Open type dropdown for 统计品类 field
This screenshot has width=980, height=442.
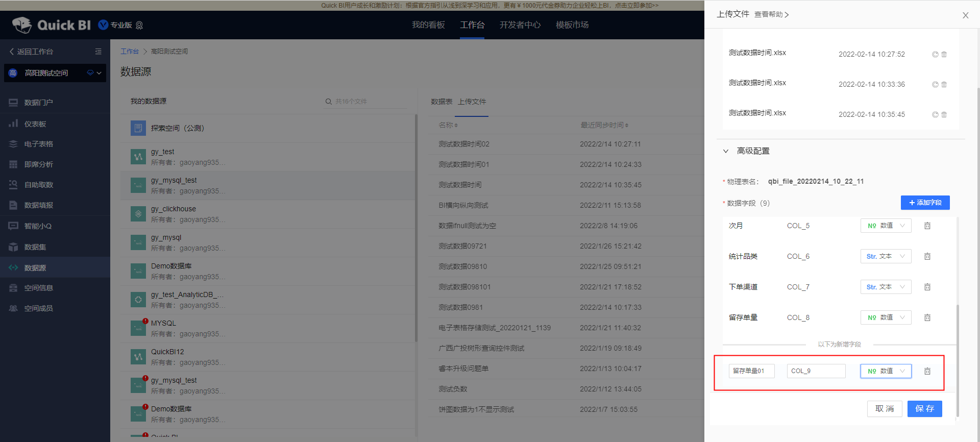pyautogui.click(x=886, y=256)
